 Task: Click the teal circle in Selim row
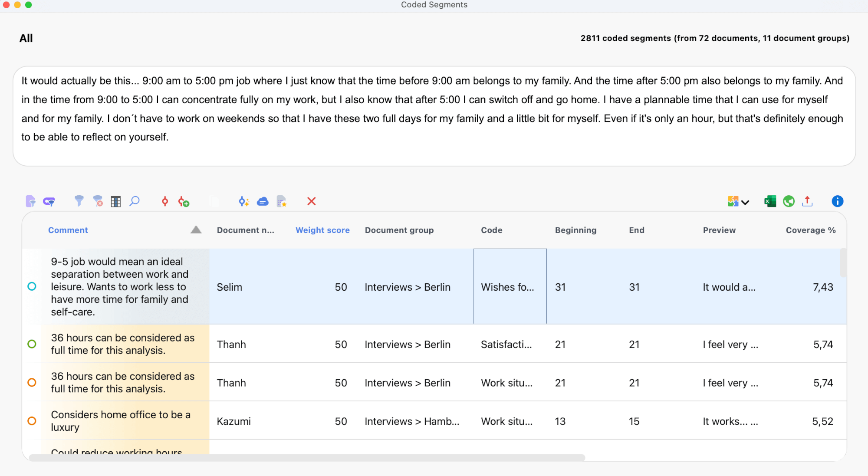click(32, 286)
